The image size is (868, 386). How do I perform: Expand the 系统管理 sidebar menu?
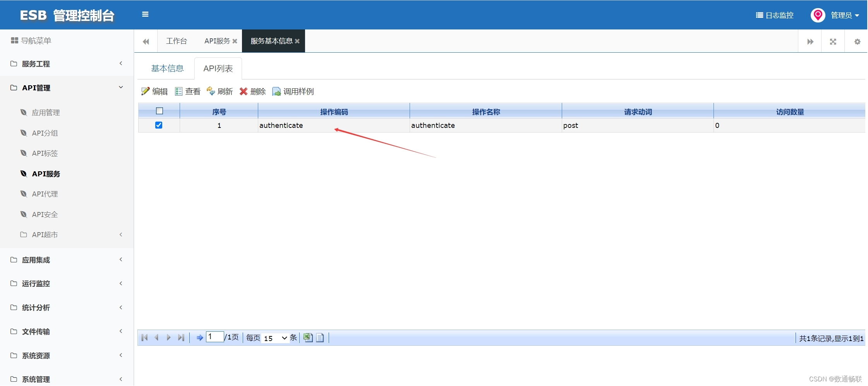coord(67,379)
